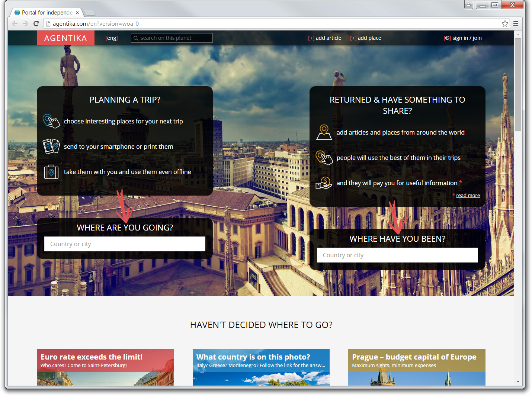Screen dimensions: 532x396
Task: Click 'sign in / join'
Action: coord(463,38)
